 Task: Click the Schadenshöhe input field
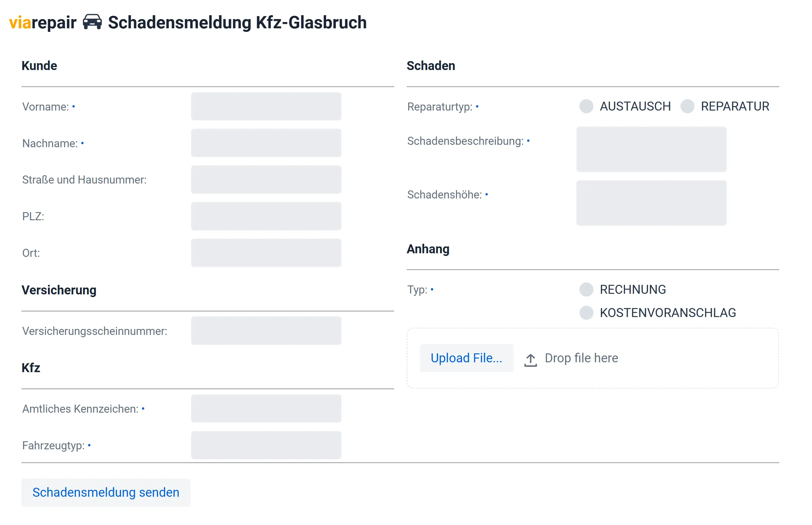651,203
